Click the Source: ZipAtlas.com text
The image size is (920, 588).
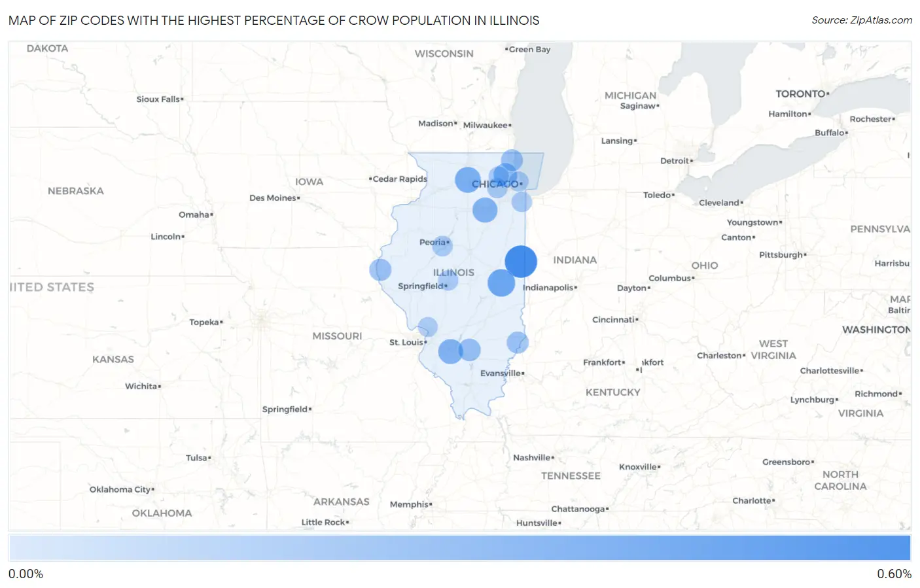pyautogui.click(x=862, y=20)
